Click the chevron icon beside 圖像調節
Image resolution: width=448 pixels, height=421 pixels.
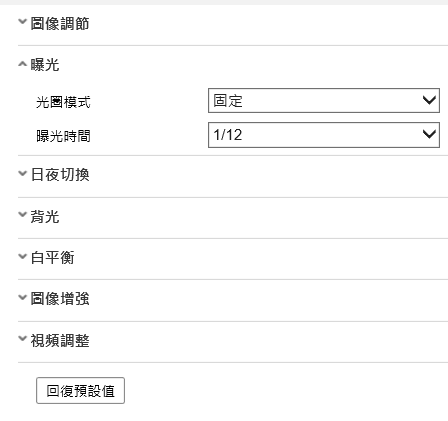click(22, 22)
